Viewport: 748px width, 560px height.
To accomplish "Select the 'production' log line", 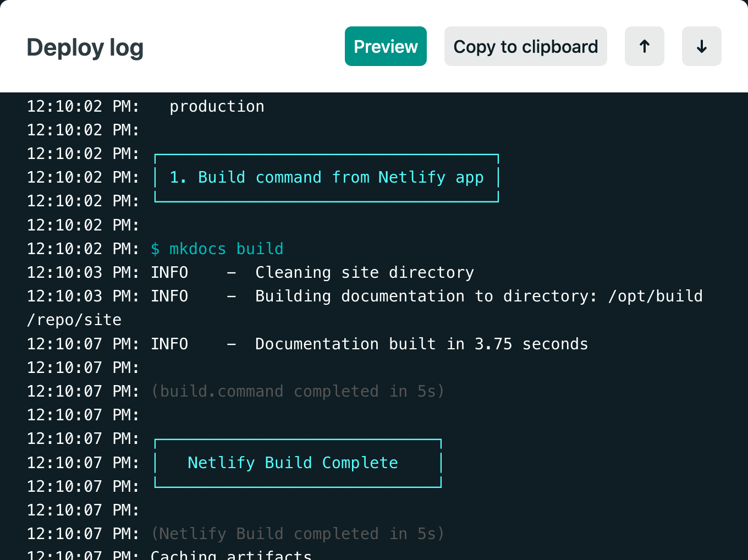I will coord(217,106).
